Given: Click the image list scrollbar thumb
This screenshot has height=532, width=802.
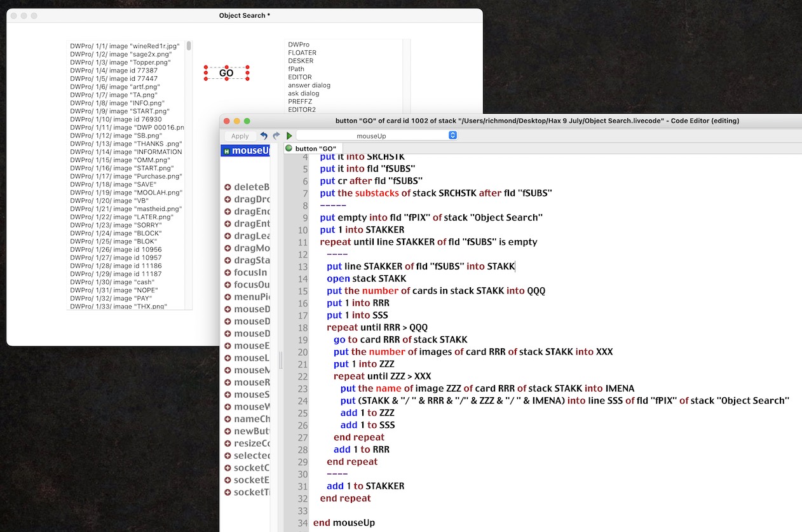Looking at the screenshot, I should click(x=189, y=46).
